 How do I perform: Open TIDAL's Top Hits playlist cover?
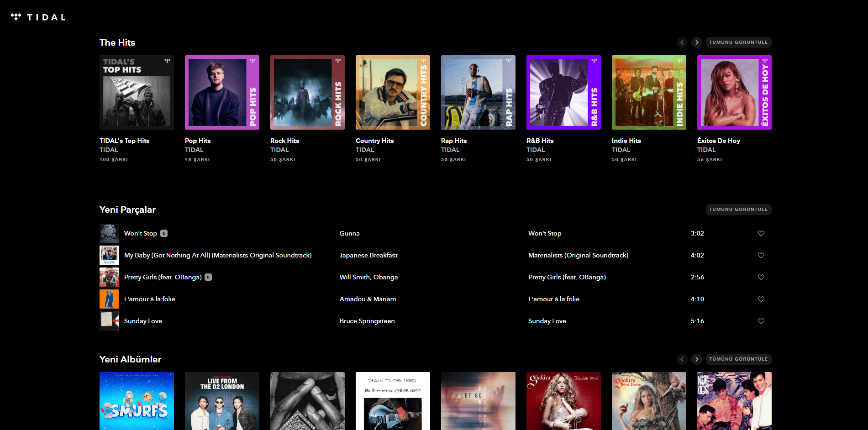(x=137, y=93)
